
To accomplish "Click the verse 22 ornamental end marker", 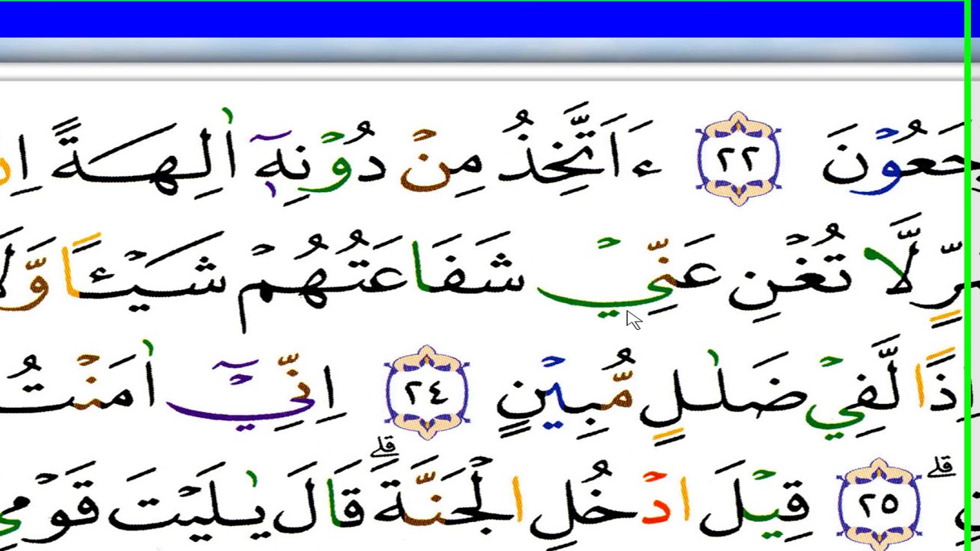I will pos(739,158).
